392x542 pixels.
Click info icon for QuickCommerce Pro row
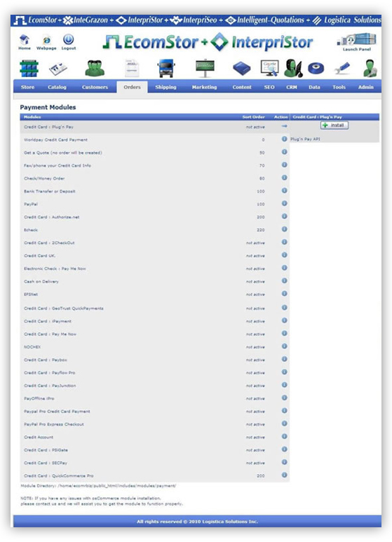point(284,475)
